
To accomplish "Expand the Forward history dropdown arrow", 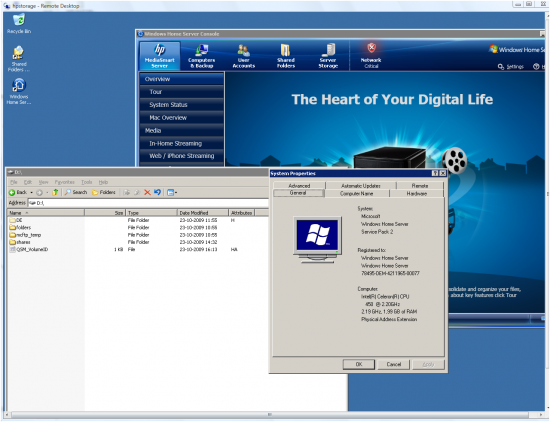I will [x=47, y=192].
